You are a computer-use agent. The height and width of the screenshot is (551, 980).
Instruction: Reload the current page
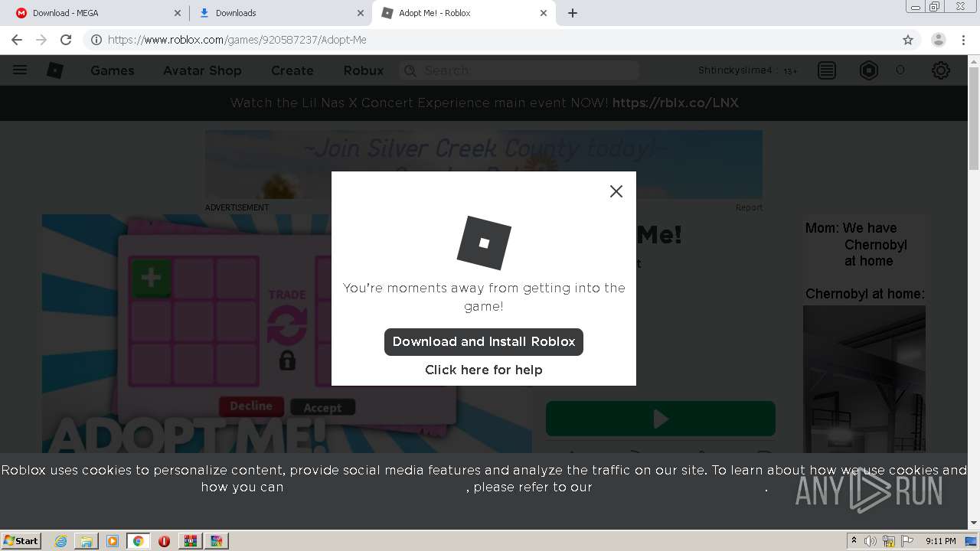(x=66, y=40)
